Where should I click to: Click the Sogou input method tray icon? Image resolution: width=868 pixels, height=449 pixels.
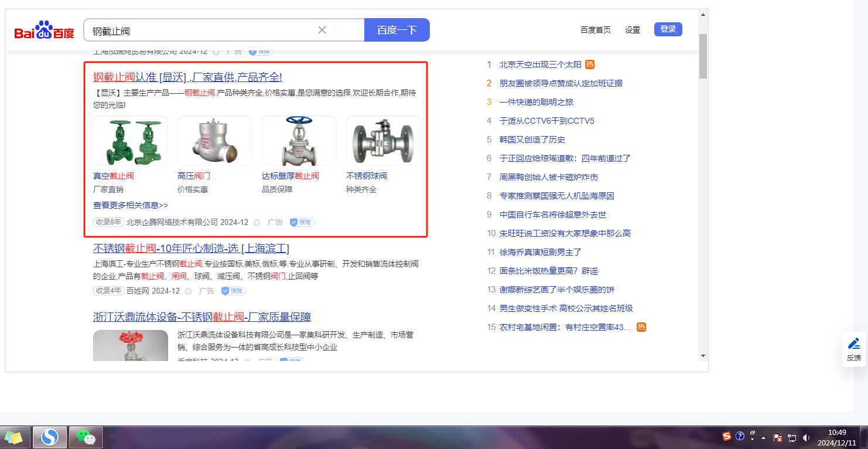tap(727, 436)
